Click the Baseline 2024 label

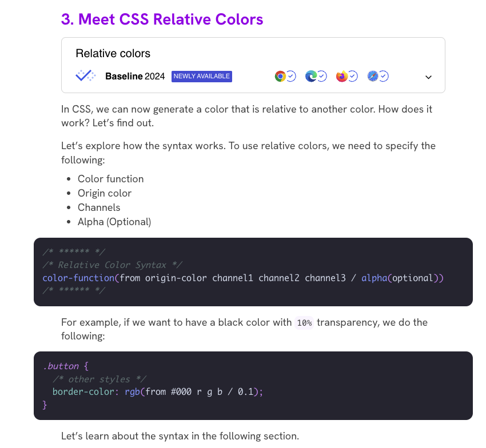click(135, 76)
